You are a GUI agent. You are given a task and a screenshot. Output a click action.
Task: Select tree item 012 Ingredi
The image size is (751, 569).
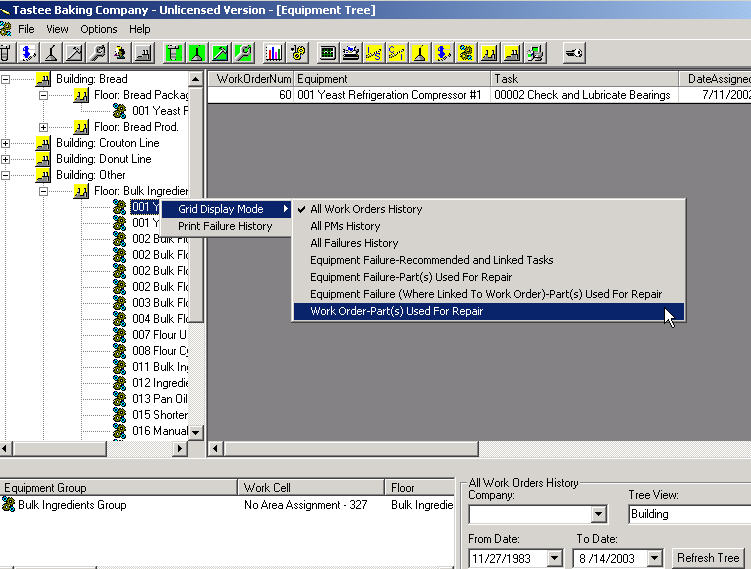[160, 383]
